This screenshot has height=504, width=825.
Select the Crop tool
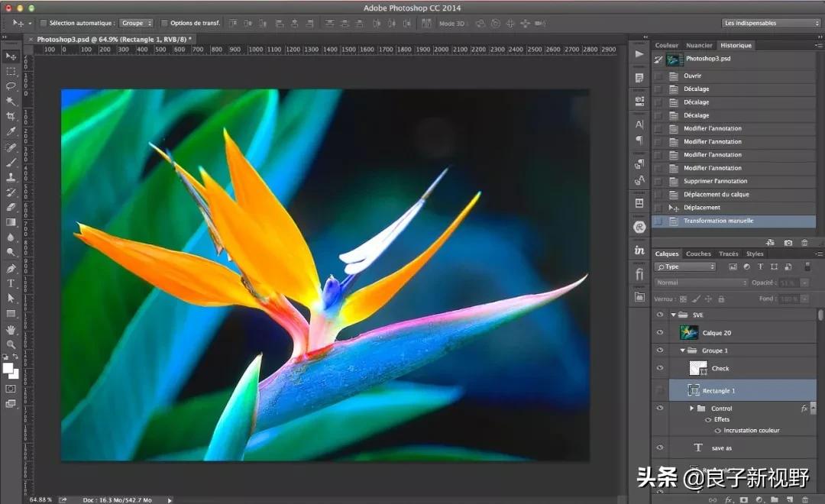pyautogui.click(x=11, y=116)
